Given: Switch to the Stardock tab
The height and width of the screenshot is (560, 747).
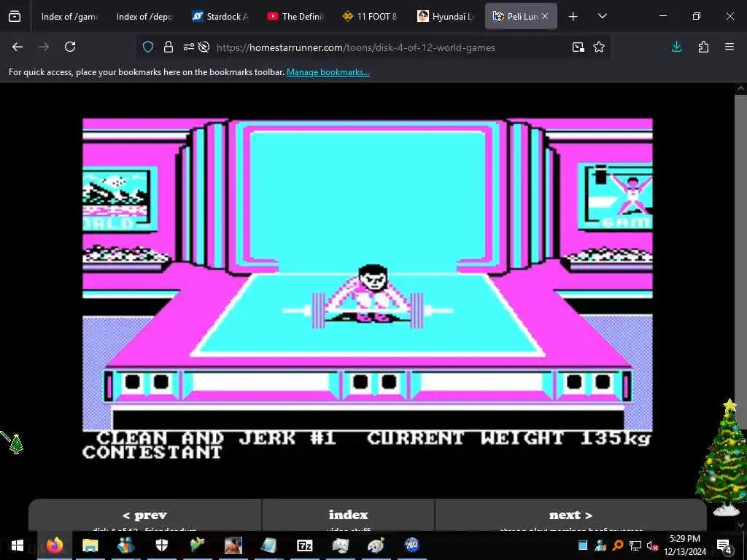Looking at the screenshot, I should coord(220,17).
